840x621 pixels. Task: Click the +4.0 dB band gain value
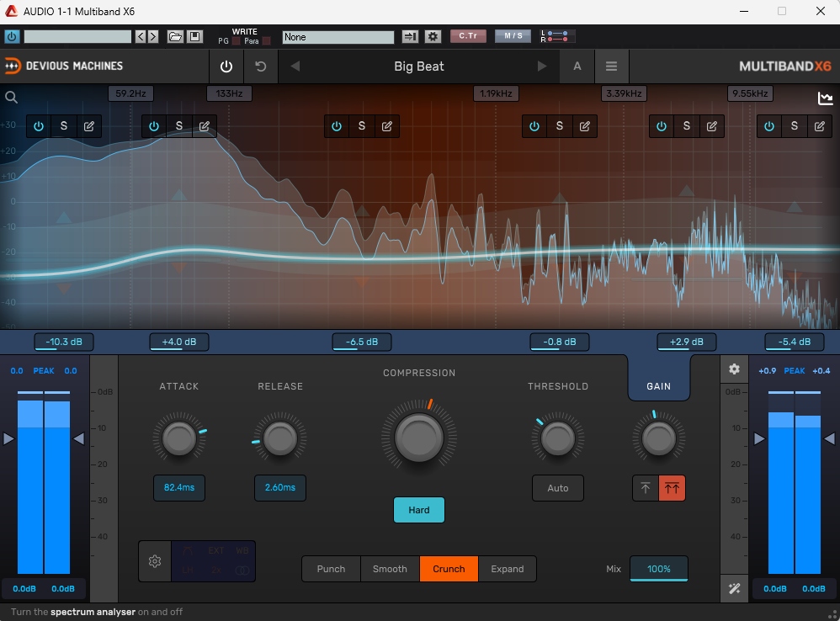pyautogui.click(x=179, y=342)
